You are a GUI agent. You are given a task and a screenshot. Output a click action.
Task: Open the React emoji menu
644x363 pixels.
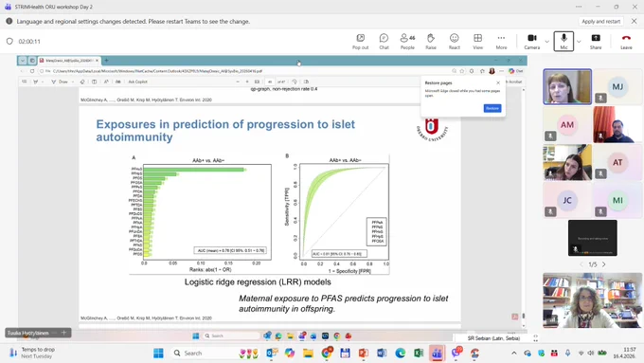[454, 42]
